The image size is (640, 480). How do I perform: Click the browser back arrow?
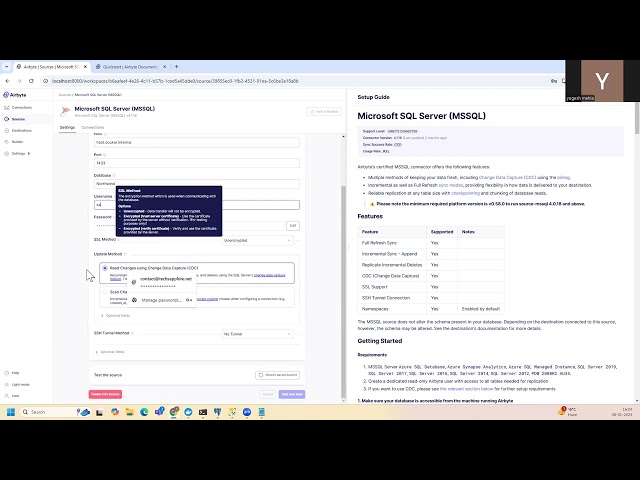coord(7,81)
